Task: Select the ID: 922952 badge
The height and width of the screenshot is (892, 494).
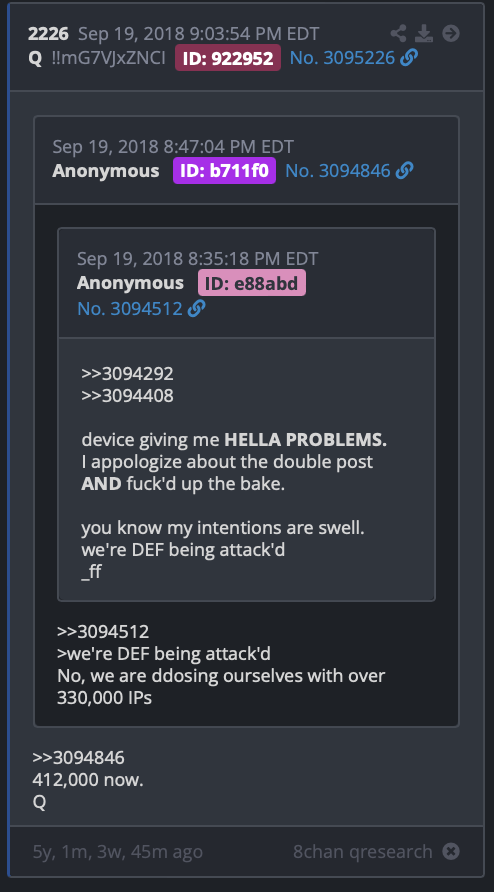Action: (x=228, y=57)
